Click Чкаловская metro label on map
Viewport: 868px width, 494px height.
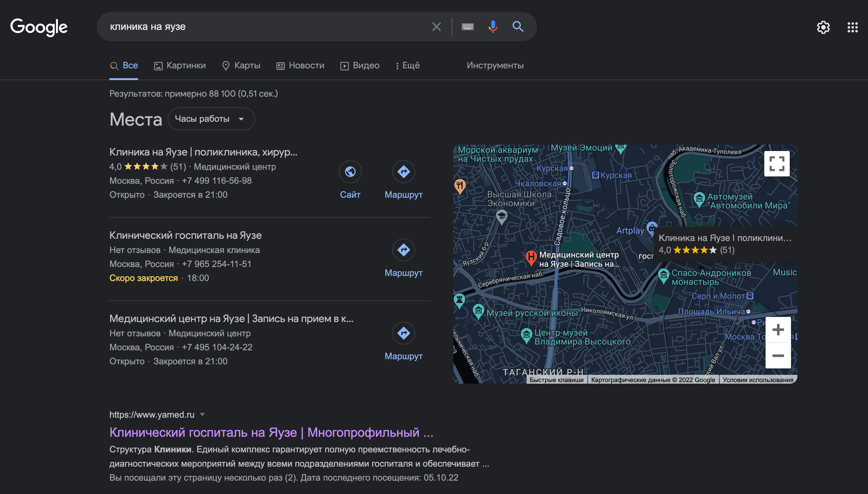(x=538, y=183)
